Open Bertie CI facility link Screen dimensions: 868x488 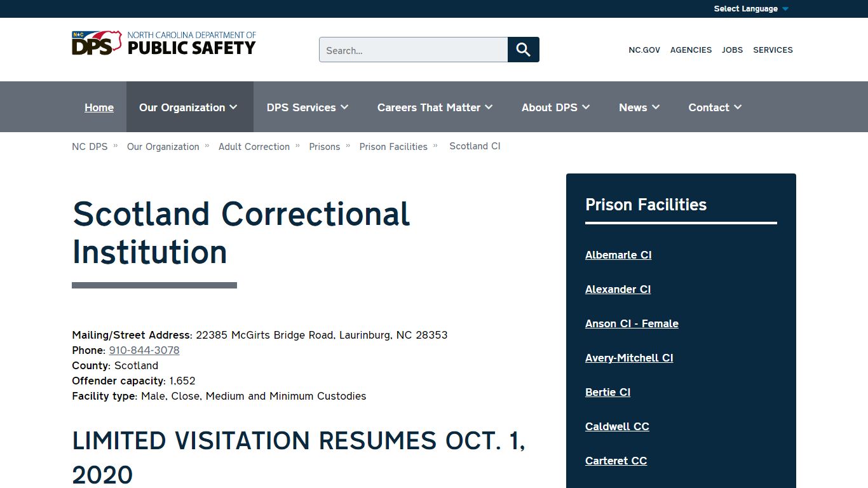[607, 392]
